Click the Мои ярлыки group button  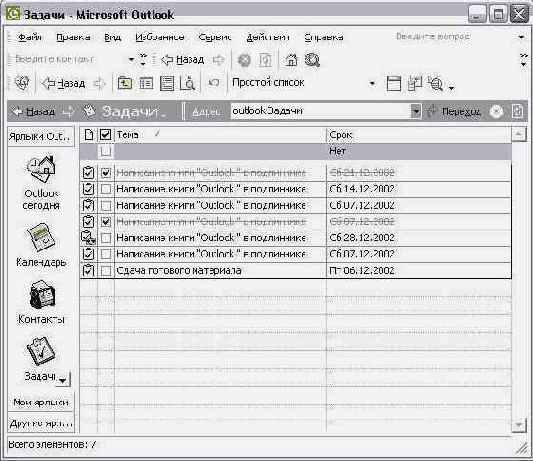pos(41,403)
